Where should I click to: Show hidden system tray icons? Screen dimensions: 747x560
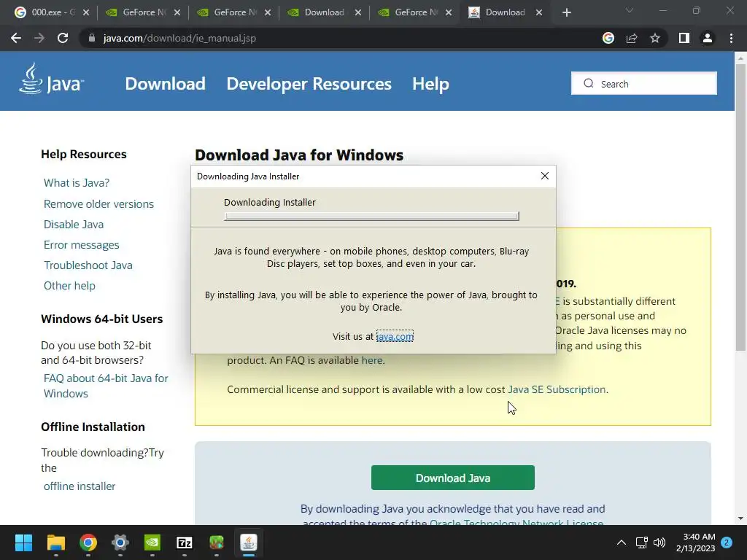click(x=622, y=542)
